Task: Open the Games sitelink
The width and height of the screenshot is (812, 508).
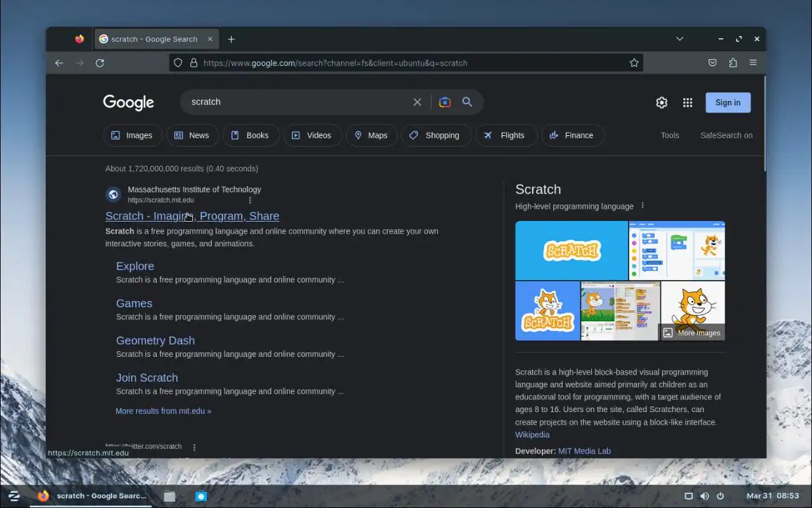Action: tap(134, 304)
